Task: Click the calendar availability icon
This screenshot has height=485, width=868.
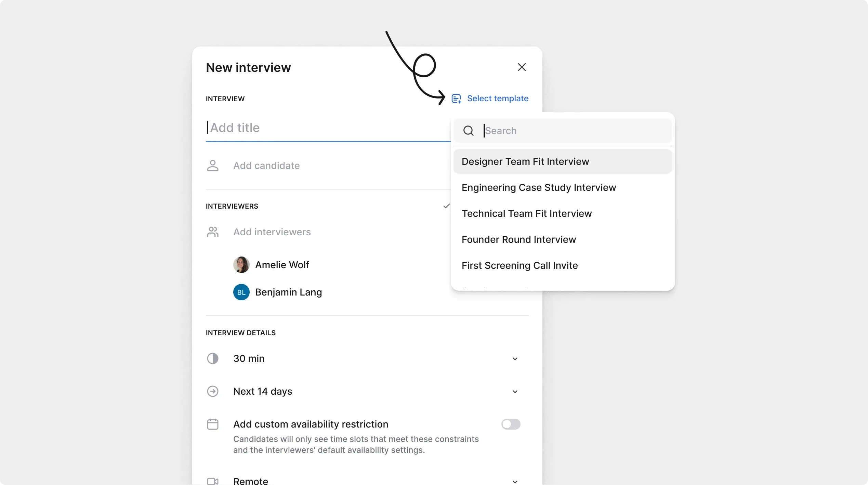Action: click(x=212, y=424)
